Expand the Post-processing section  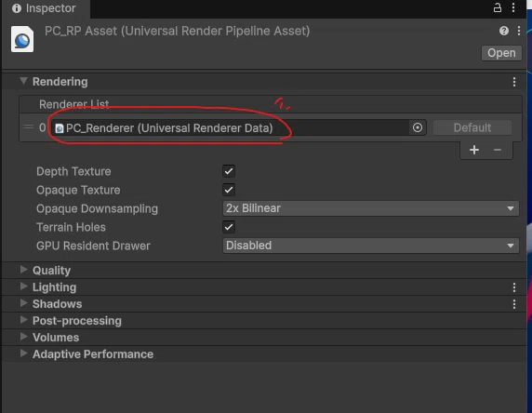pyautogui.click(x=23, y=320)
